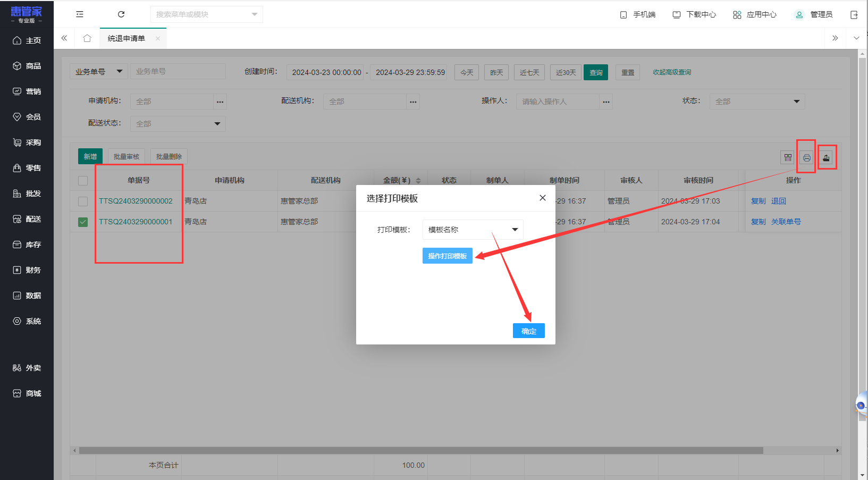Viewport: 868px width, 480px height.
Task: Close the 选择打印模板 dialog
Action: [x=543, y=198]
